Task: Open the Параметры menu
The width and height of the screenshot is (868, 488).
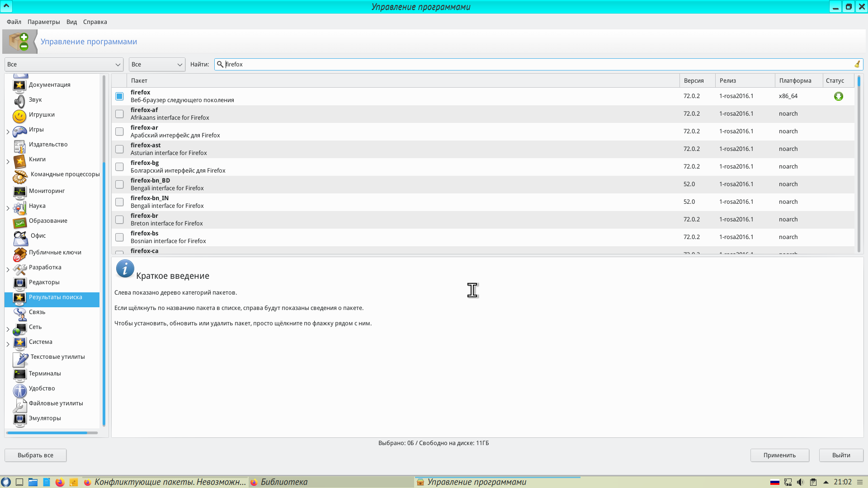Action: pyautogui.click(x=43, y=22)
